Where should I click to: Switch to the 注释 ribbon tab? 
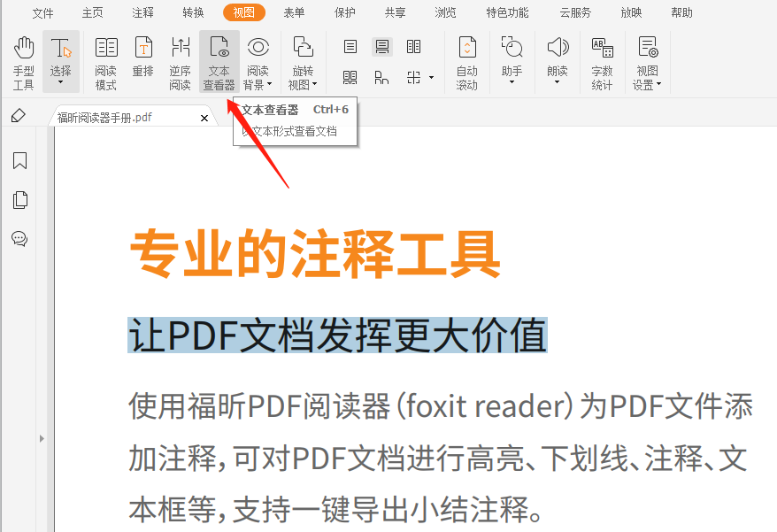coord(142,13)
